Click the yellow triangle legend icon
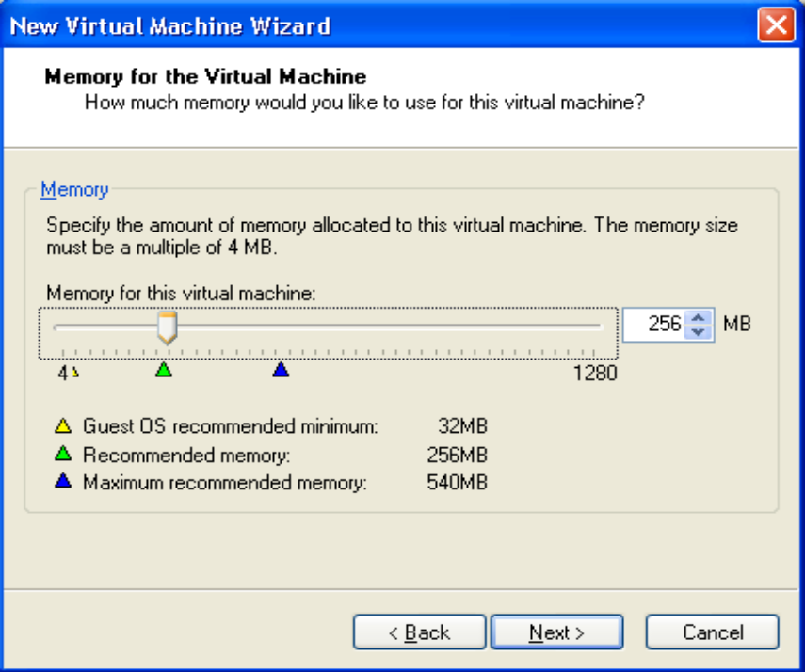The height and width of the screenshot is (672, 805). point(64,426)
